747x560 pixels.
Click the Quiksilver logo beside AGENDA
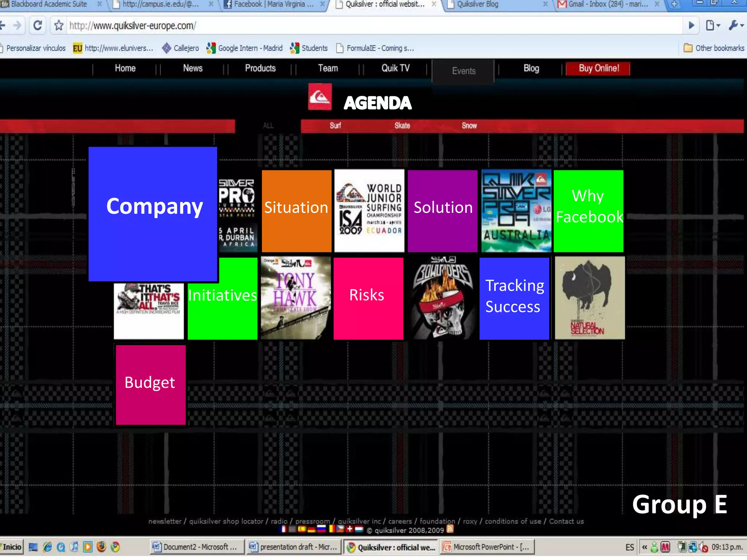tap(320, 97)
